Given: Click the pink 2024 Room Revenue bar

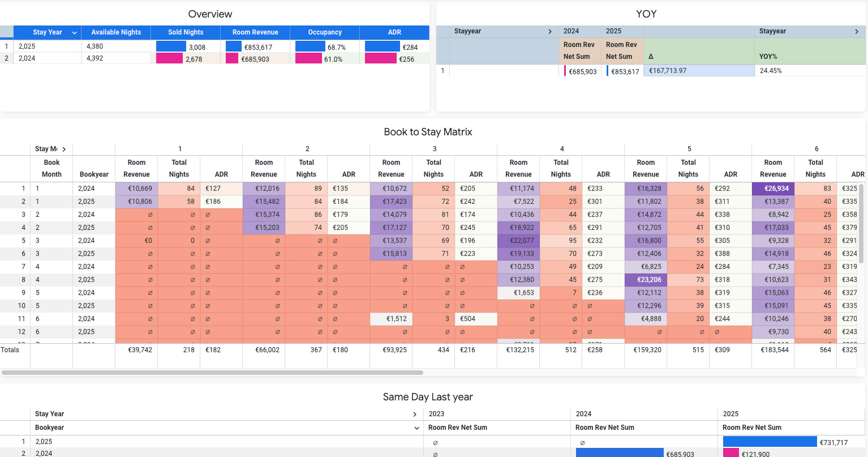Looking at the screenshot, I should tap(232, 58).
